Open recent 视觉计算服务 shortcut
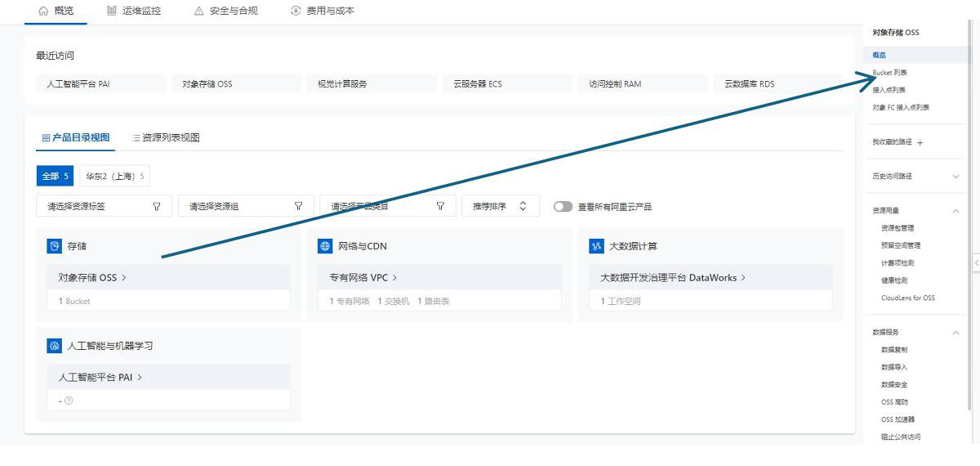 [x=372, y=84]
